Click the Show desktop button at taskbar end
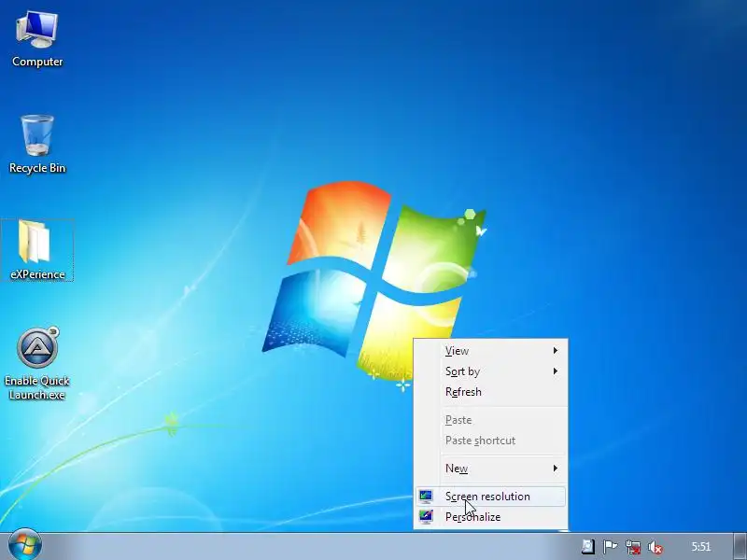Image resolution: width=747 pixels, height=560 pixels. click(740, 546)
